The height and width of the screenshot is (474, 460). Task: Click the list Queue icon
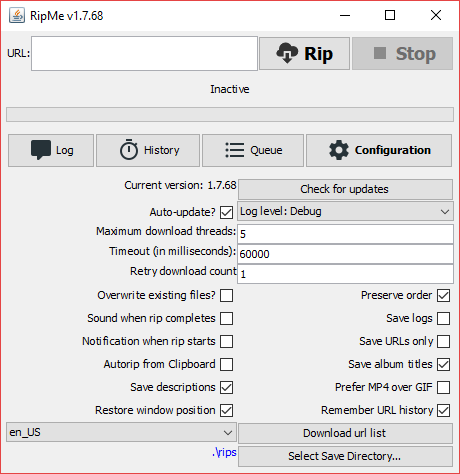click(235, 150)
